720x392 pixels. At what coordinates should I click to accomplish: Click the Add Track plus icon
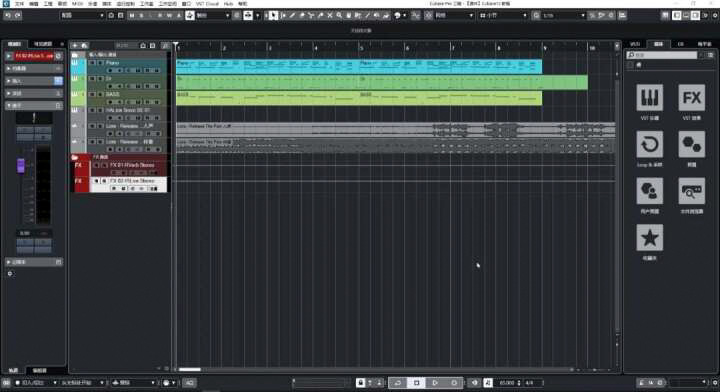click(75, 45)
